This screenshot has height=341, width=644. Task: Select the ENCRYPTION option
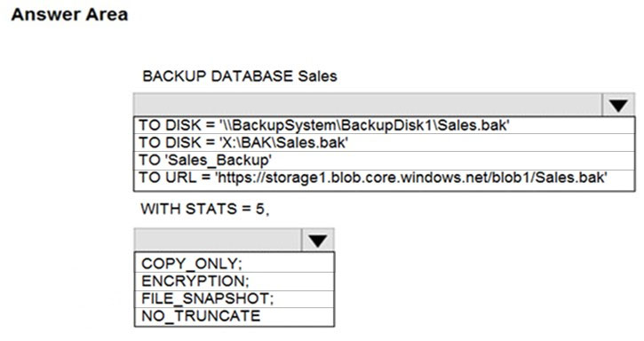[235, 281]
